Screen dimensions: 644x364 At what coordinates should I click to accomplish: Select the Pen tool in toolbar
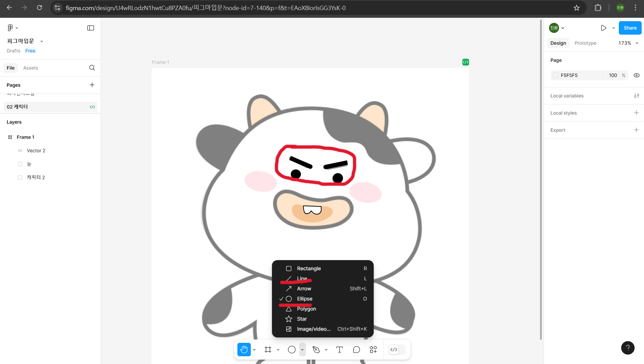(316, 350)
